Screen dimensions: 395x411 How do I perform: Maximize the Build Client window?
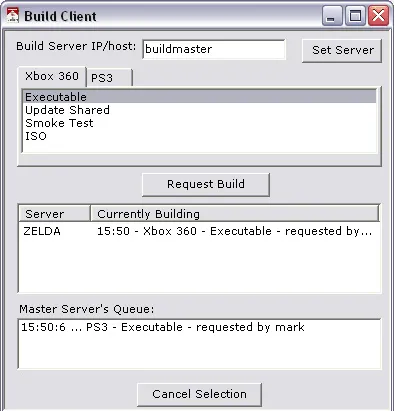pos(355,16)
